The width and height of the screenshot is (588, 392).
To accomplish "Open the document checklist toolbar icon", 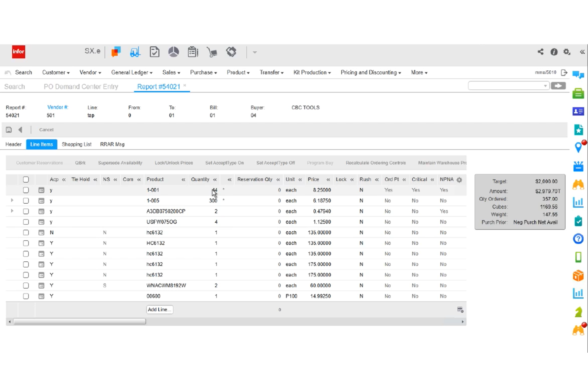I will click(x=154, y=52).
